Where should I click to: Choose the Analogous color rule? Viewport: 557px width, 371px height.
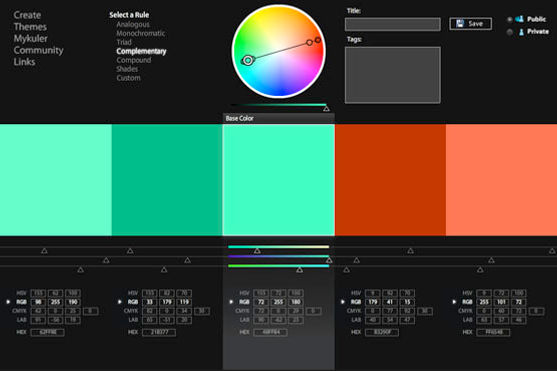pos(133,24)
